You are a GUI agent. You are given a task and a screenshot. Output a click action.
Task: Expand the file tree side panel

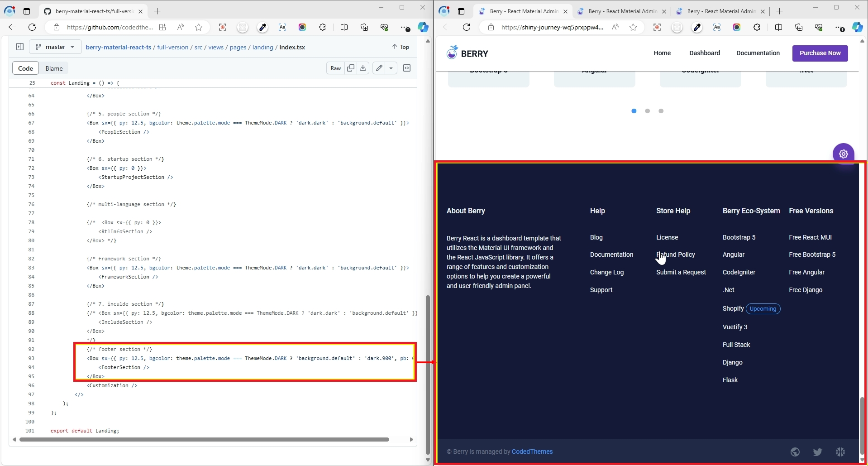click(x=20, y=47)
